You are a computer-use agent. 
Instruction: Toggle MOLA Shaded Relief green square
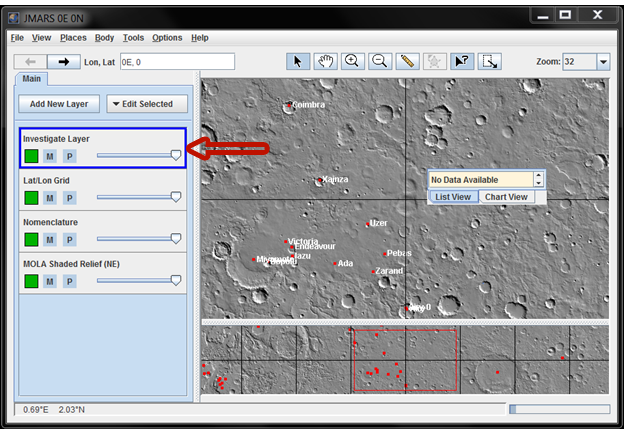coord(31,281)
